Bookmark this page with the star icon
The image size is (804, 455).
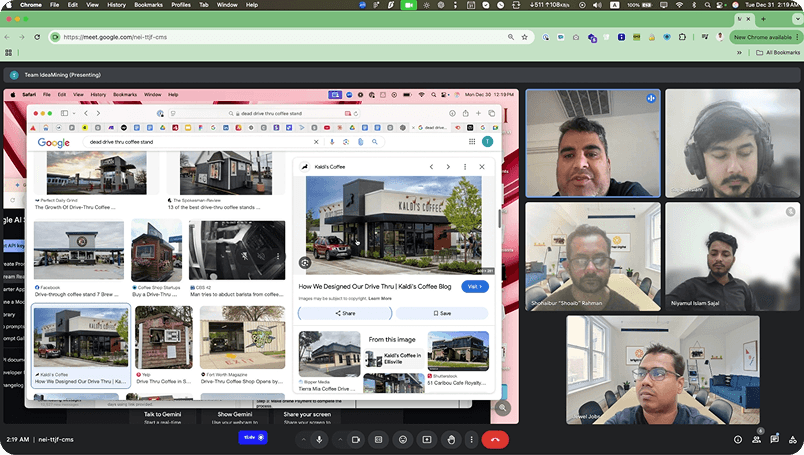[x=524, y=37]
